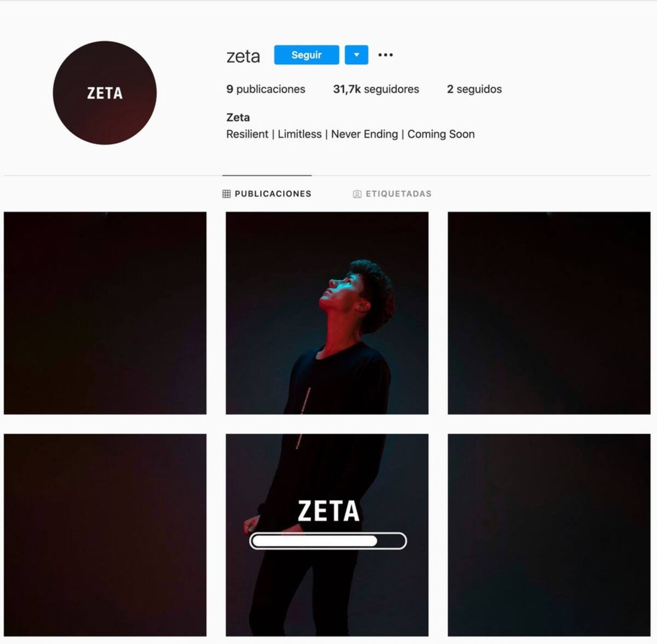Click the white loading progress bar
Image resolution: width=657 pixels, height=644 pixels.
click(x=328, y=541)
